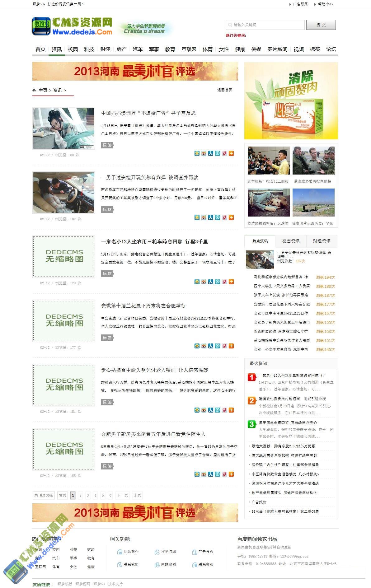Share 中国妈妈澳洲 article to Renren icon
Screen dimensions: 371x588
(210, 153)
